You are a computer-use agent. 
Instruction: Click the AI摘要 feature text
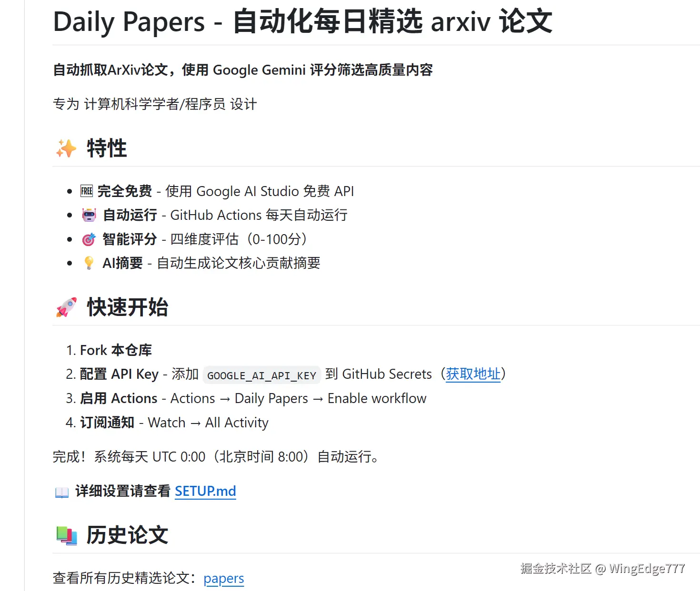click(x=123, y=263)
